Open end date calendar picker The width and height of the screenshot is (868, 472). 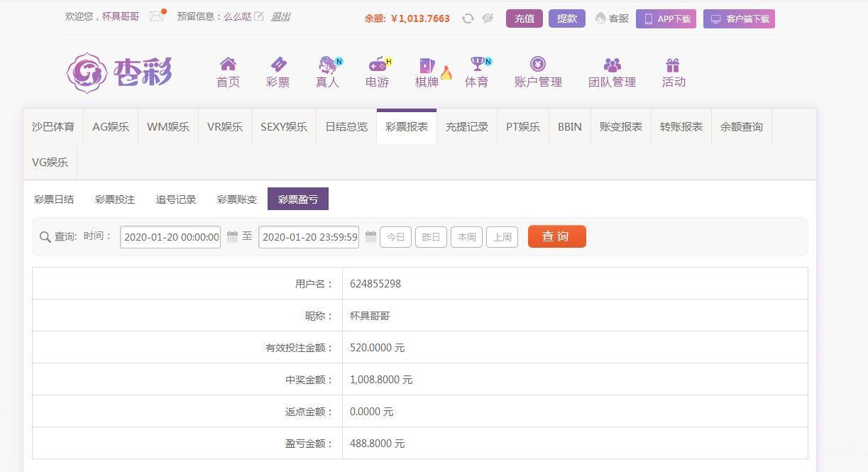[370, 237]
